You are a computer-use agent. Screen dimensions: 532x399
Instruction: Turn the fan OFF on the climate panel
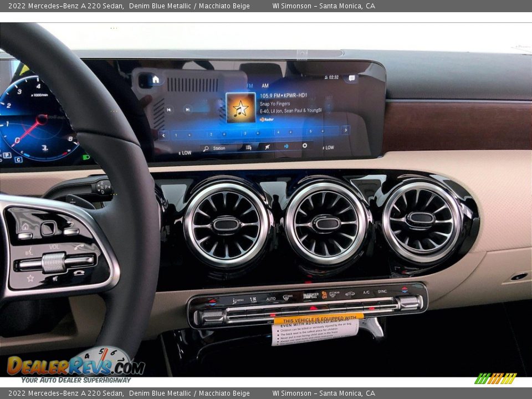(253, 300)
